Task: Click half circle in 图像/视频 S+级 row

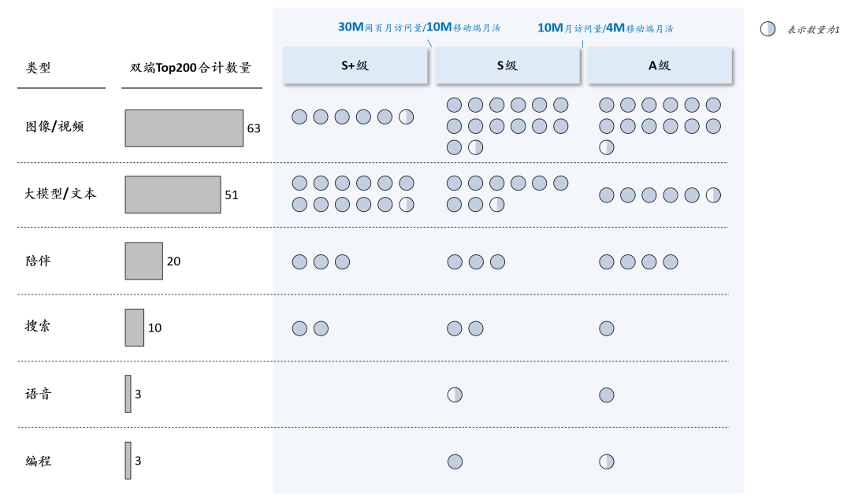Action: pos(406,117)
